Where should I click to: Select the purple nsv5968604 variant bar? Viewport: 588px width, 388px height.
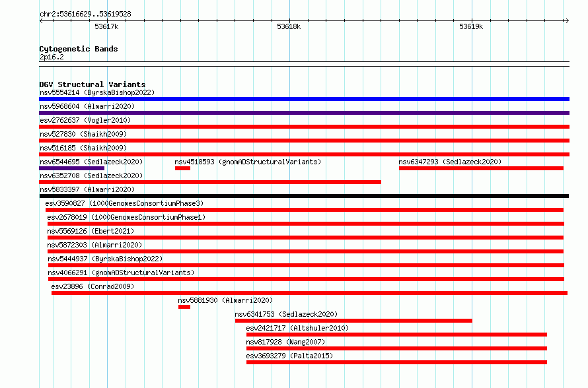pyautogui.click(x=304, y=113)
